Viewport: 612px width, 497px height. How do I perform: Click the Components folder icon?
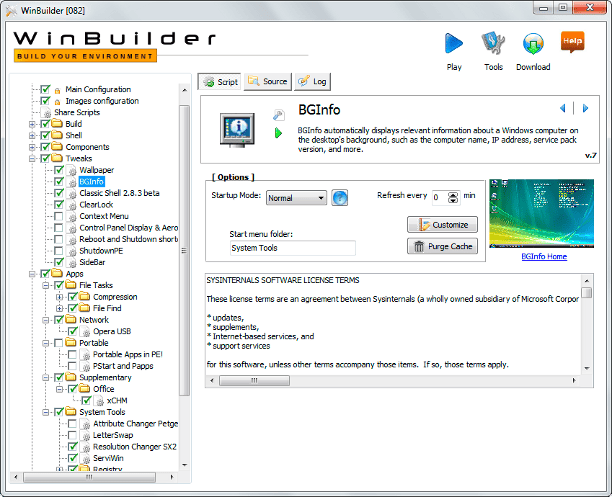tap(57, 147)
